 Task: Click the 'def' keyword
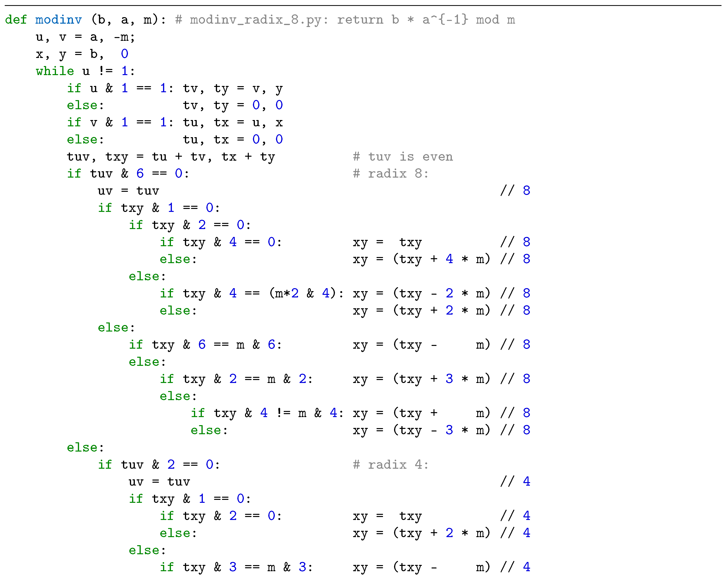pyautogui.click(x=16, y=20)
